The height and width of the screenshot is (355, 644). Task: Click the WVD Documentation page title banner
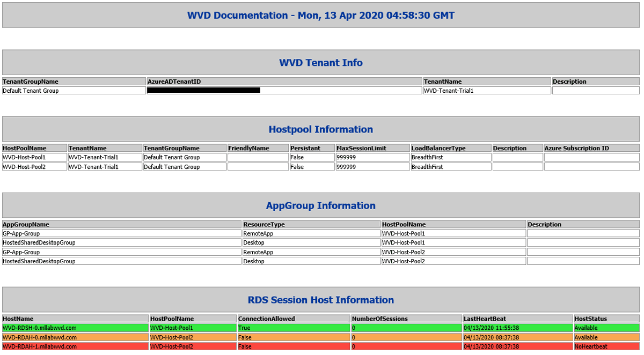pyautogui.click(x=321, y=15)
